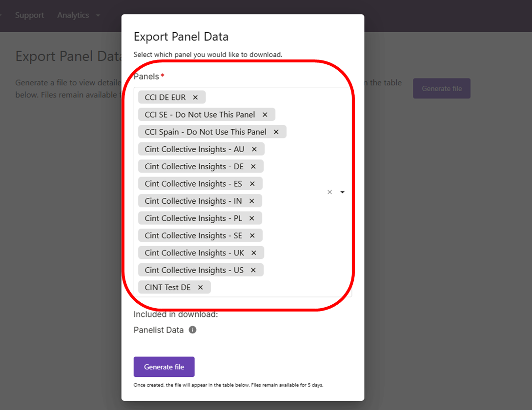Remove the CCI DE EUR panel chip
The image size is (532, 410).
195,97
